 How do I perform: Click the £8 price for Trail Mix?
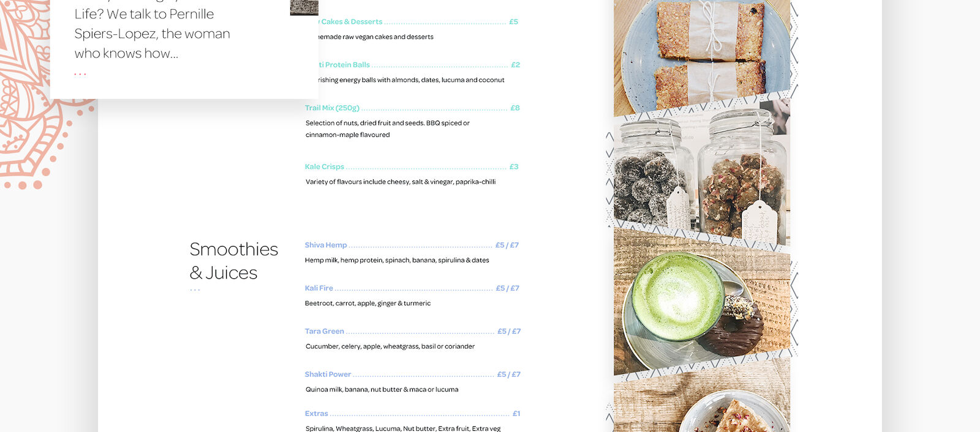(515, 108)
